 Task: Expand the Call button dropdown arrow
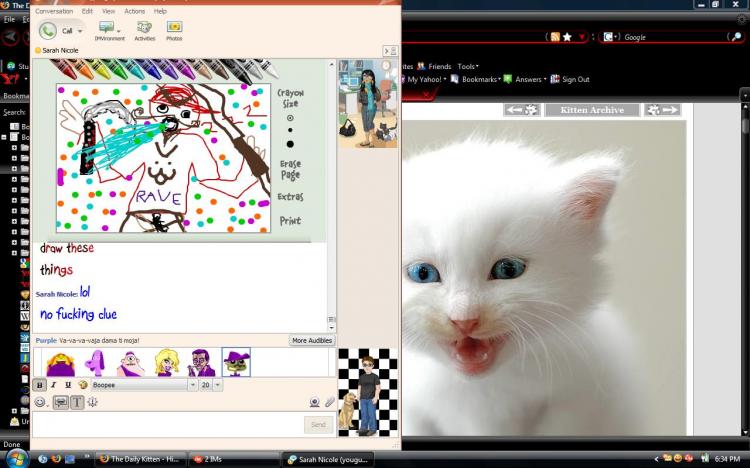(80, 31)
